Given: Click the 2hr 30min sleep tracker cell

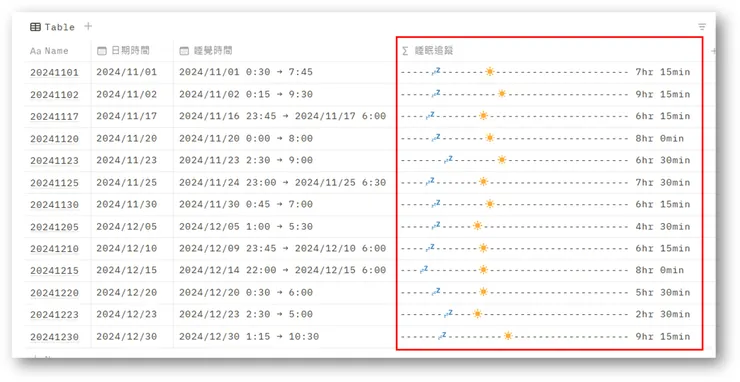Looking at the screenshot, I should tap(546, 314).
